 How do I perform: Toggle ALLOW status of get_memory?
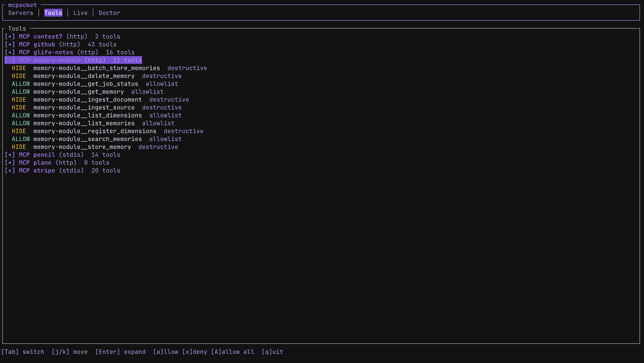(21, 92)
